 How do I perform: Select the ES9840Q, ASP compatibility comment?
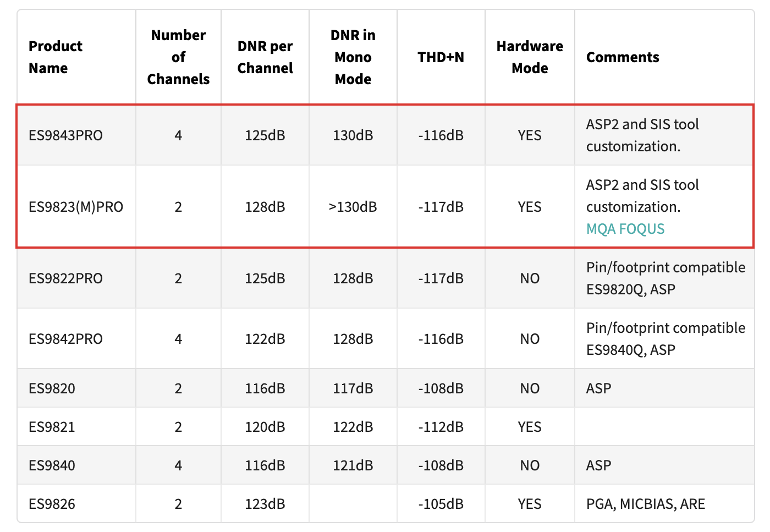(x=631, y=350)
